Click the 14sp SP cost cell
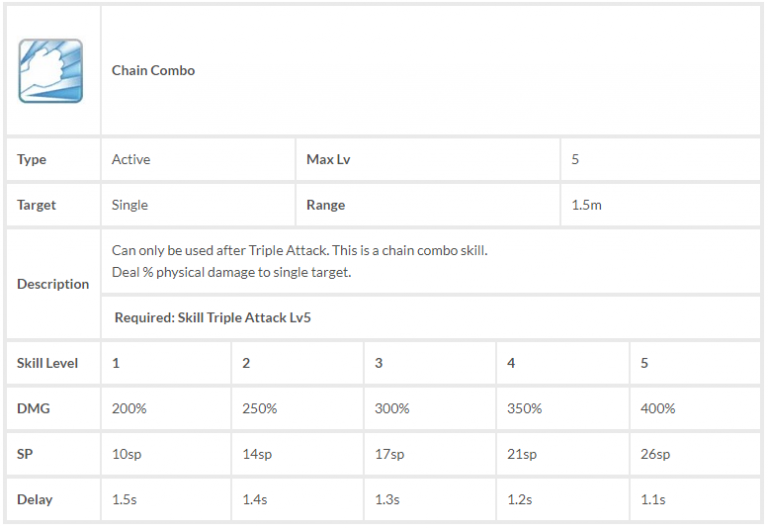Image resolution: width=768 pixels, height=529 pixels. pos(257,454)
